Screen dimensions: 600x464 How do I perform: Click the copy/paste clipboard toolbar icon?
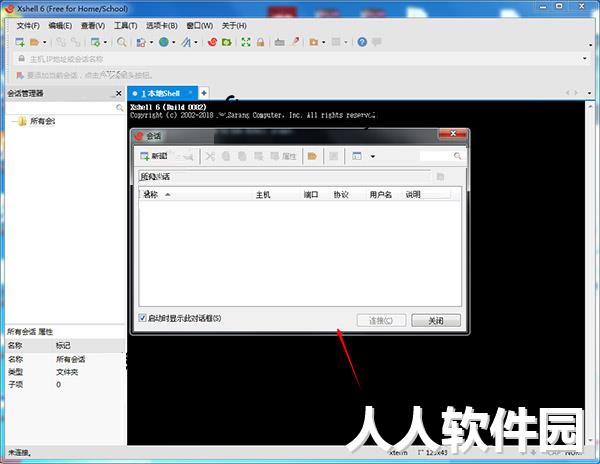(141, 42)
